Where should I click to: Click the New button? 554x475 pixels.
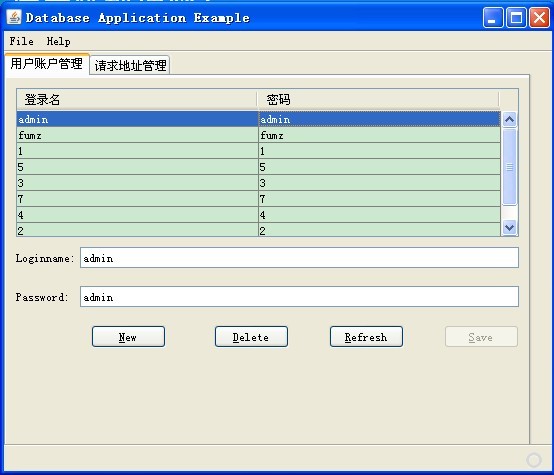tap(128, 337)
